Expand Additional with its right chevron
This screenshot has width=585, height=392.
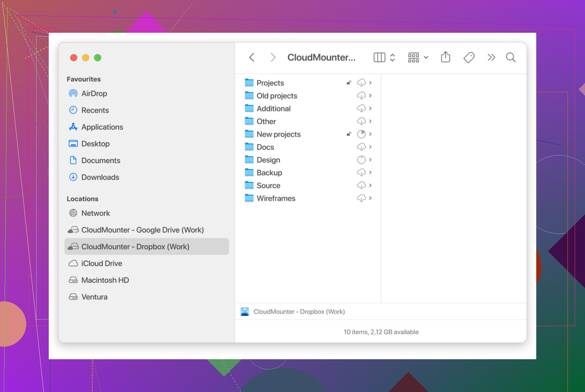click(x=370, y=109)
